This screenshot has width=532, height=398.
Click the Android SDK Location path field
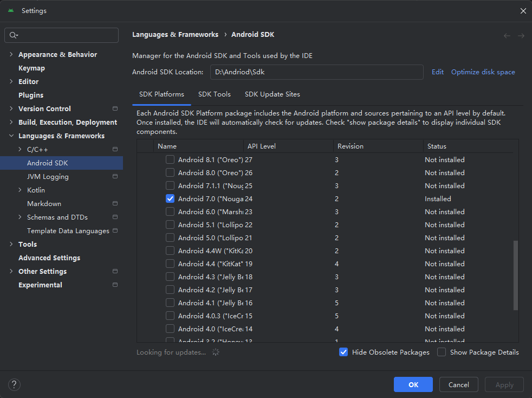[x=316, y=72]
